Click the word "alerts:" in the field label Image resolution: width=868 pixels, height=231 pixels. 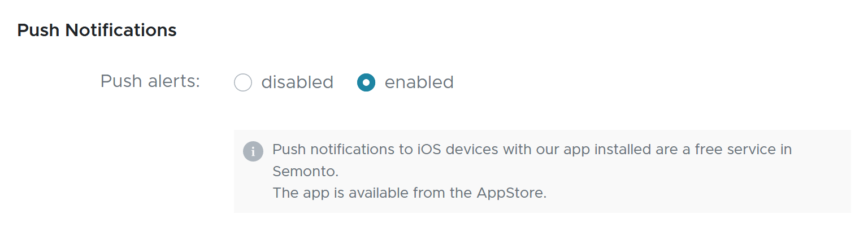(x=174, y=81)
